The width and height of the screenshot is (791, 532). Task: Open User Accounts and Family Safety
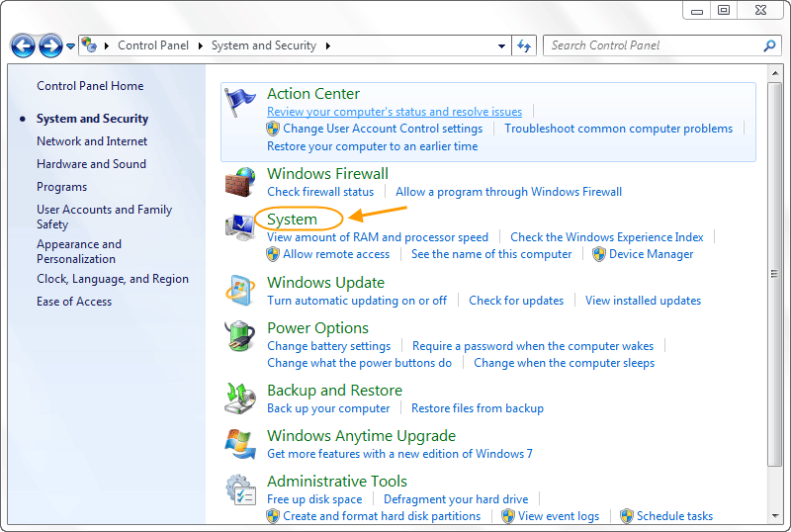(104, 217)
